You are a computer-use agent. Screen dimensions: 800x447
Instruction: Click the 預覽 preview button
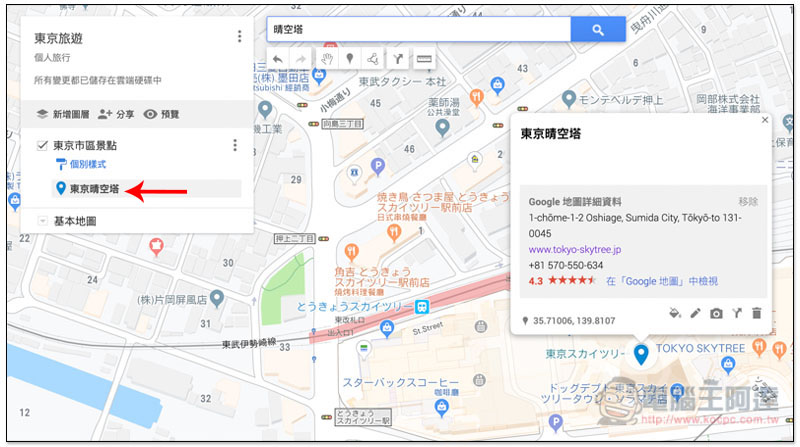(161, 114)
